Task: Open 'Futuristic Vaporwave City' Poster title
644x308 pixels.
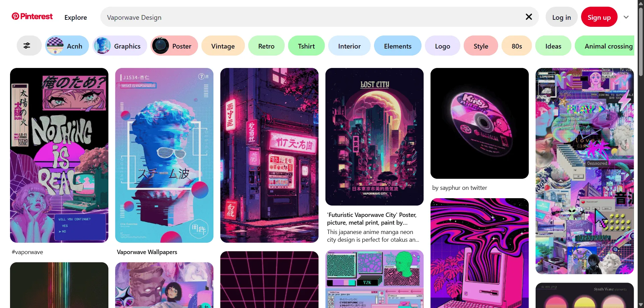Action: (x=372, y=219)
